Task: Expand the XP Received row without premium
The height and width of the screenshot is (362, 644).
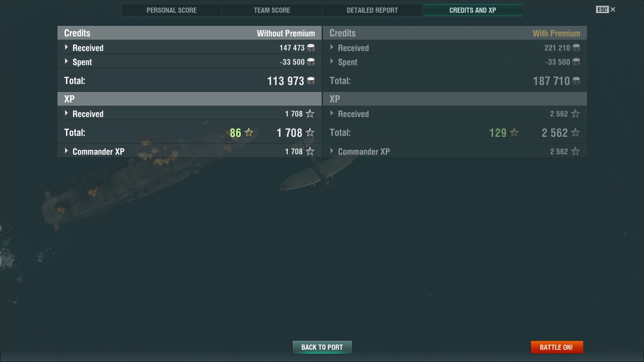Action: click(x=189, y=114)
